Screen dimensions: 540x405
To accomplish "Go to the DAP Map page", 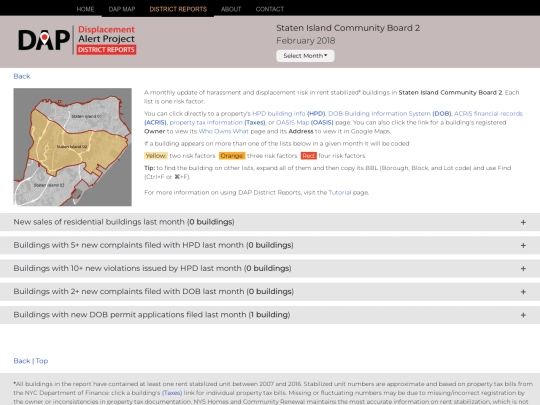I will click(x=122, y=9).
